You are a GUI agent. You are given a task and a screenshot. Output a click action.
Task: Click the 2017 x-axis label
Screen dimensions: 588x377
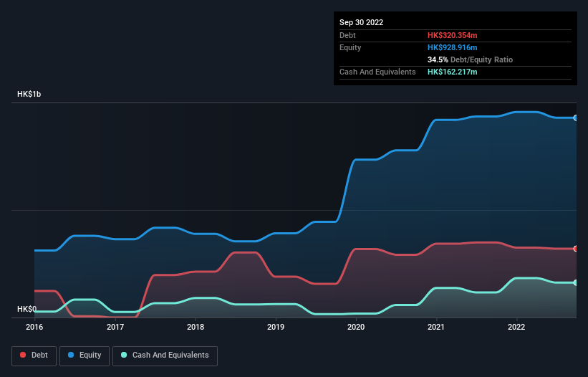tap(115, 327)
